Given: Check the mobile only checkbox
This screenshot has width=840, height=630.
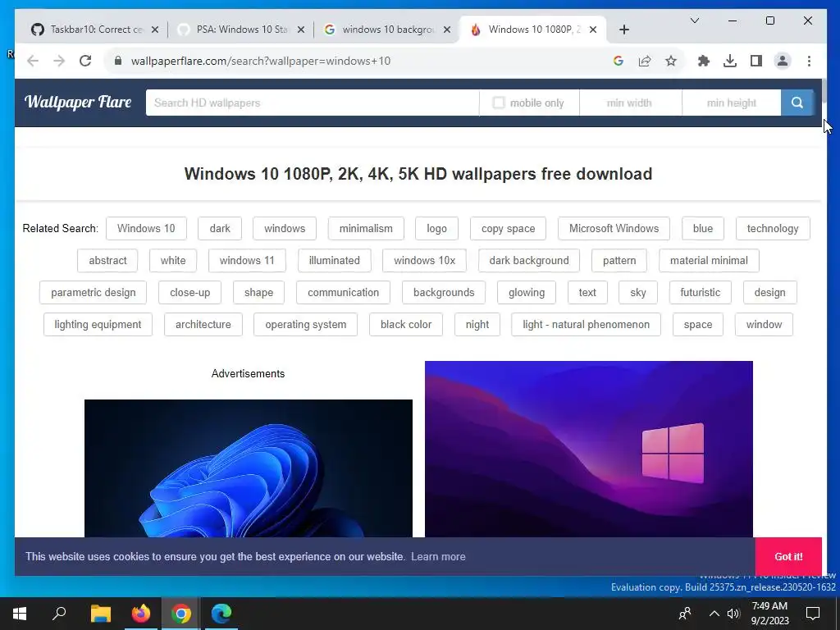Looking at the screenshot, I should (498, 103).
